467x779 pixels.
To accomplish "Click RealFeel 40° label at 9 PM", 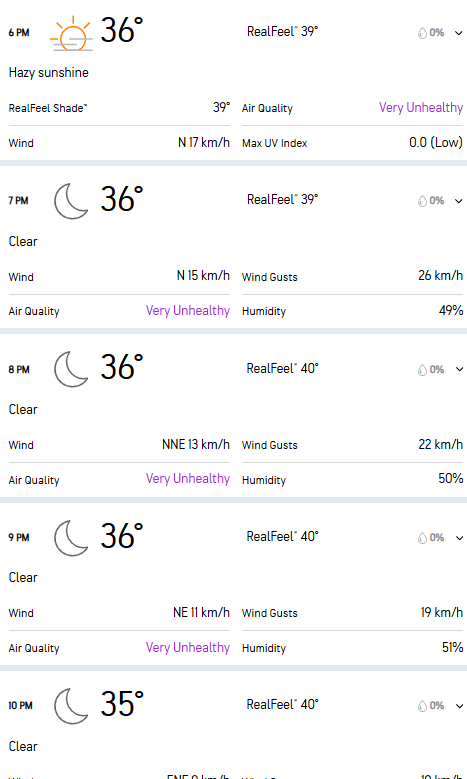I will point(283,537).
